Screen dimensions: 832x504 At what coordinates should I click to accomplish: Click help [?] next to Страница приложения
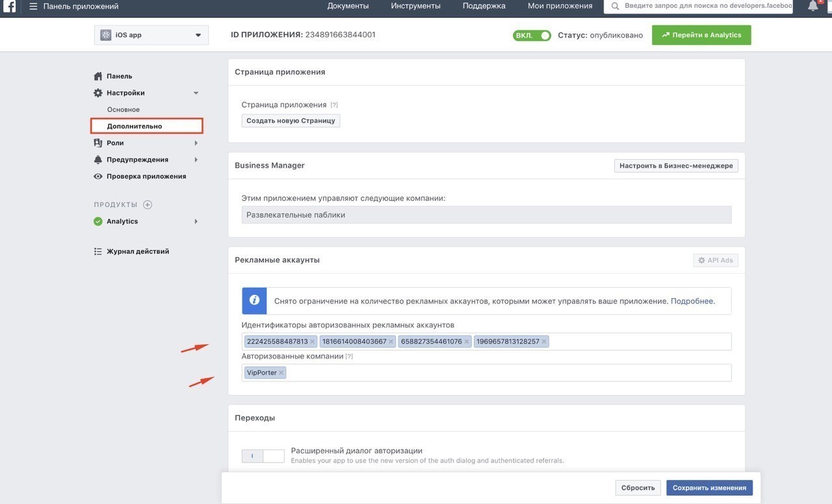pyautogui.click(x=334, y=105)
